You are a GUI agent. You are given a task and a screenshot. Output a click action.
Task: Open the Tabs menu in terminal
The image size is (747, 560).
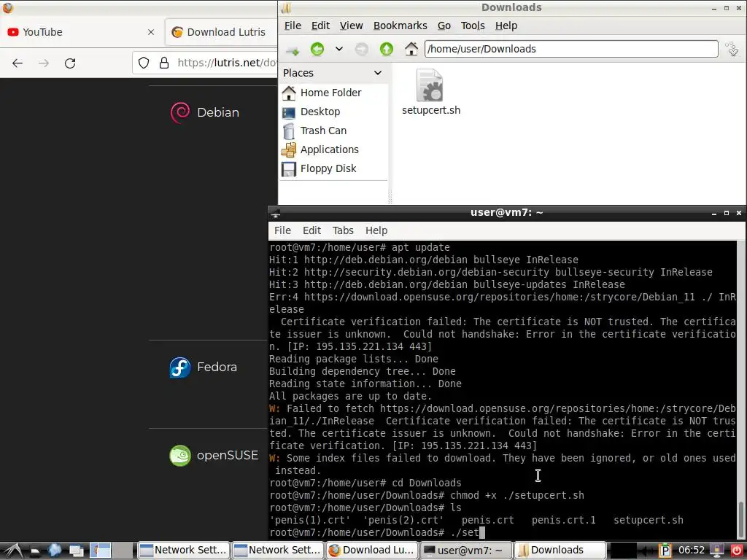click(343, 230)
